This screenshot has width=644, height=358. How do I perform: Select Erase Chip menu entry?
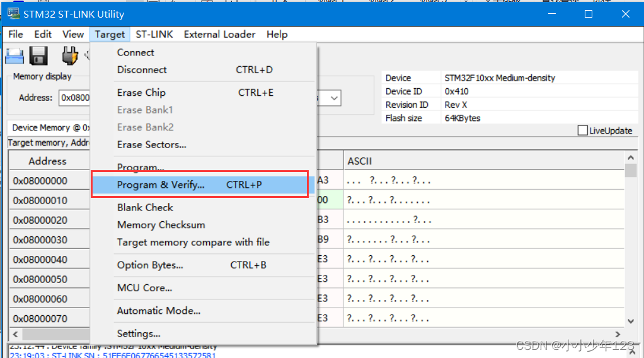(204, 93)
